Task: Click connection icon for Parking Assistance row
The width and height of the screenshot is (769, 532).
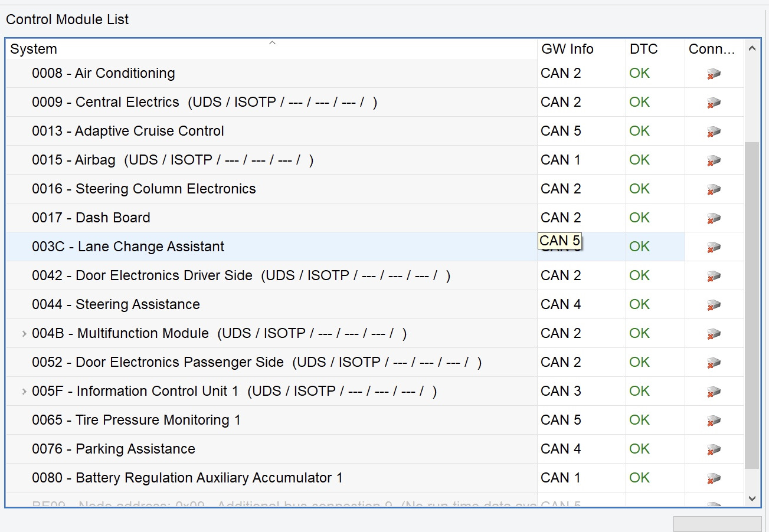Action: pyautogui.click(x=714, y=450)
